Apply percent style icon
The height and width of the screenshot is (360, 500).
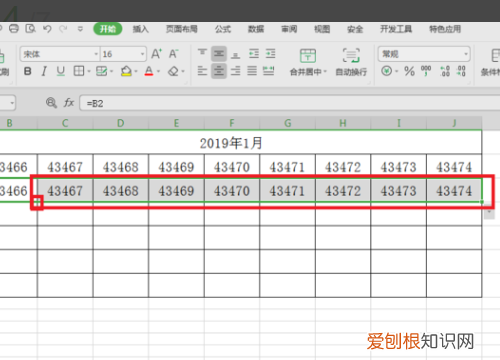[x=409, y=71]
